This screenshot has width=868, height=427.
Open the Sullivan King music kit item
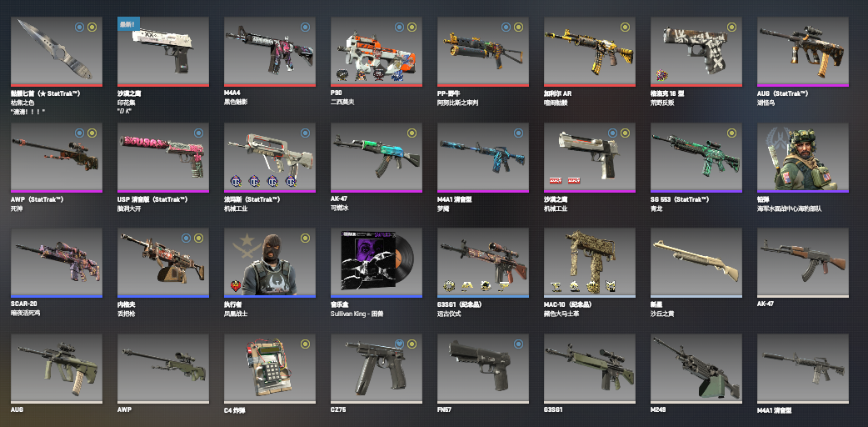pyautogui.click(x=377, y=263)
